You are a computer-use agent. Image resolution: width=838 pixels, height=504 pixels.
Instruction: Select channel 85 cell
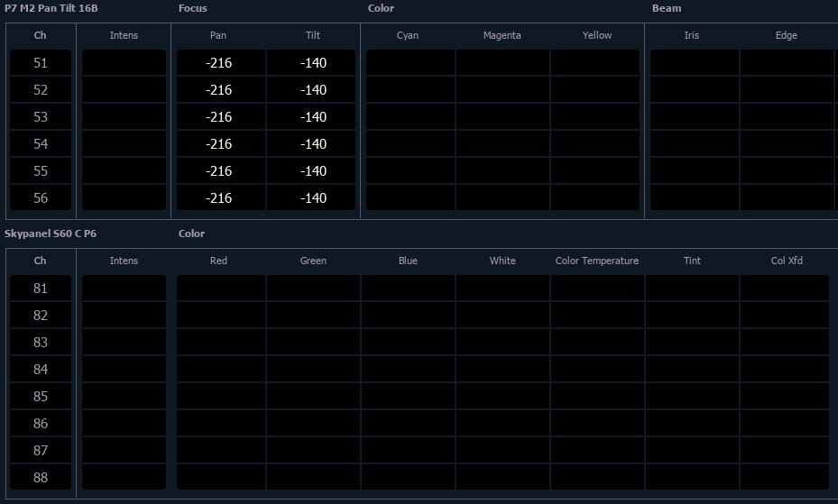[x=41, y=396]
